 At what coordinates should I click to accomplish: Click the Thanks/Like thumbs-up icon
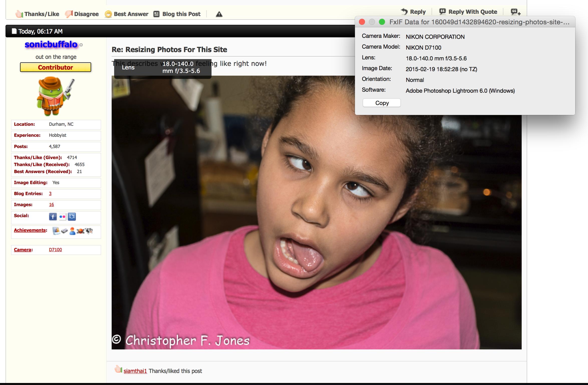click(19, 14)
